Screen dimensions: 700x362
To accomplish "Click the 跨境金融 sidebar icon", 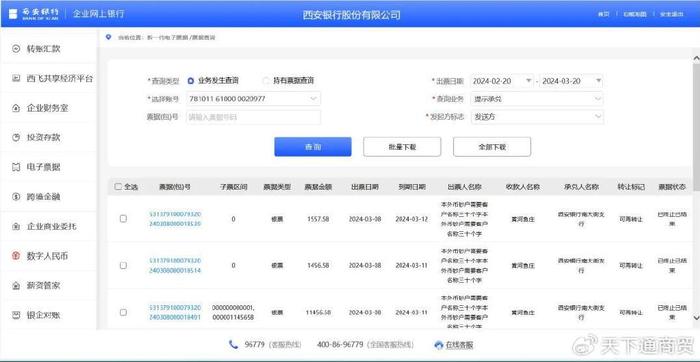I will tap(16, 196).
